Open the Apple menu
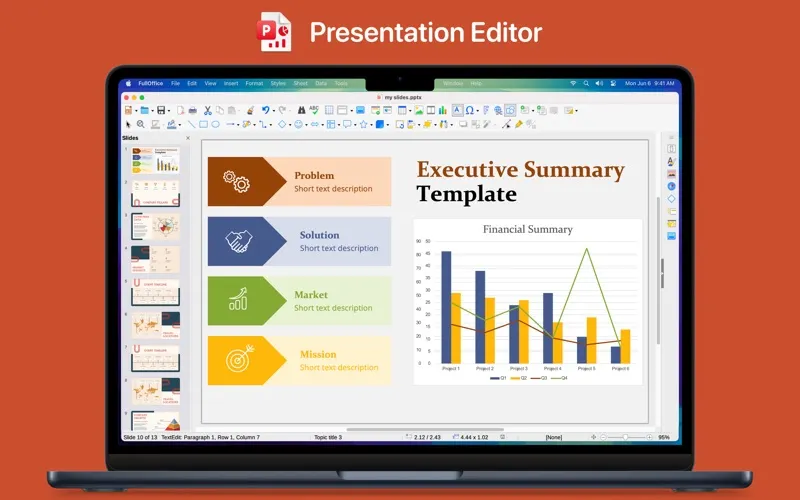Image resolution: width=800 pixels, height=500 pixels. tap(129, 83)
